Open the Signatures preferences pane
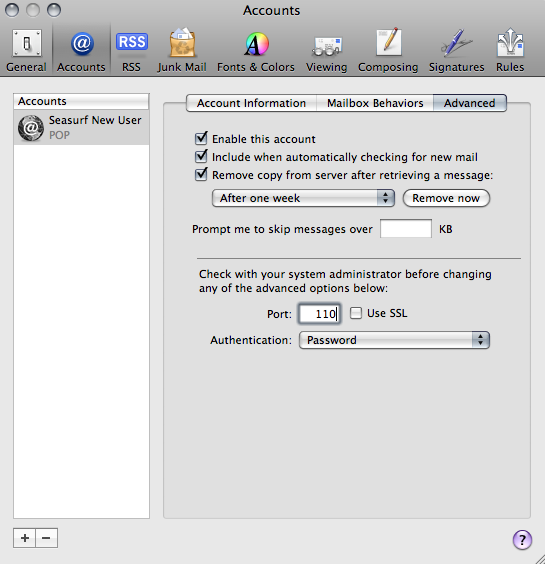 [x=456, y=51]
